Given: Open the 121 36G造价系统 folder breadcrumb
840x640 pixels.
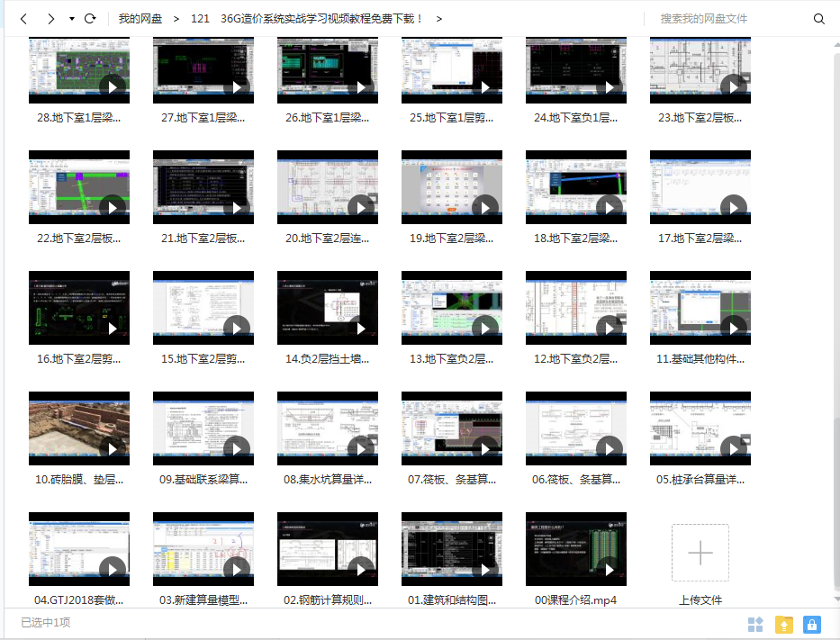Looking at the screenshot, I should point(307,19).
